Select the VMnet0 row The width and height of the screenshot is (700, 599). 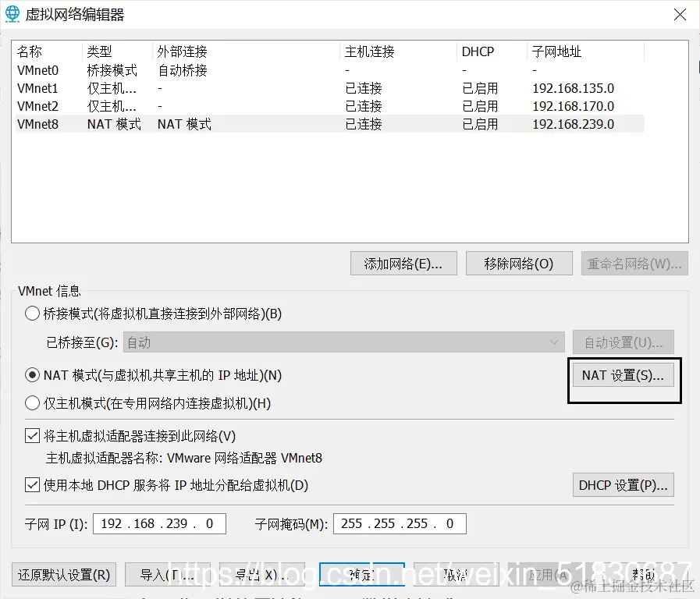pyautogui.click(x=329, y=70)
